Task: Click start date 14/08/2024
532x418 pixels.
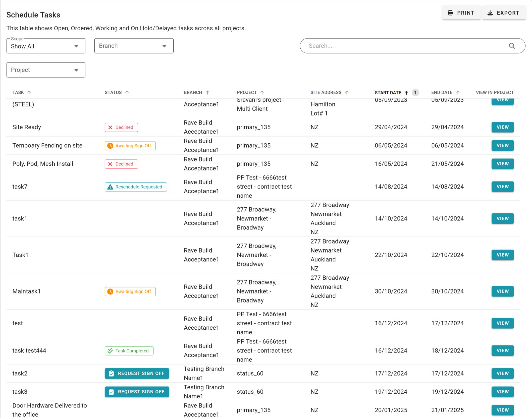Action: (391, 187)
